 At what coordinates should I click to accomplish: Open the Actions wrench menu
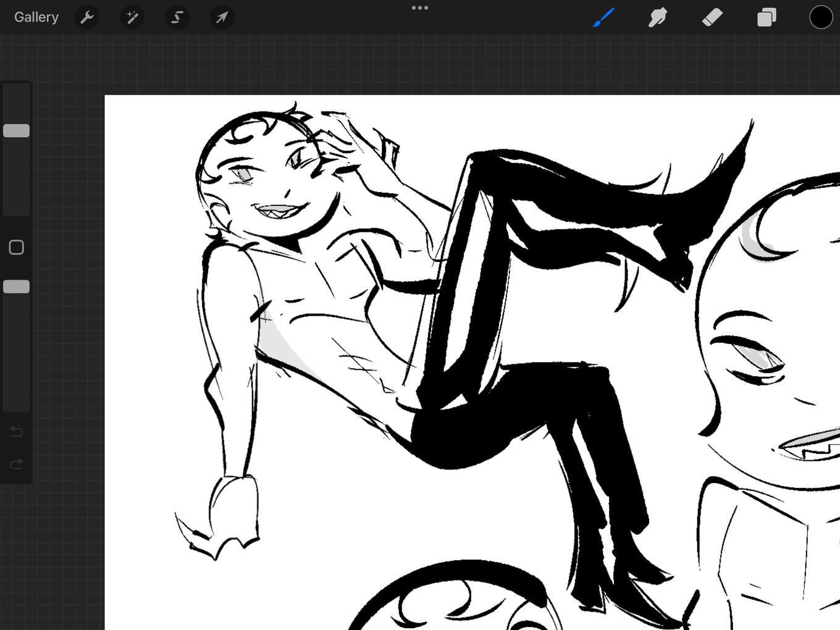87,17
